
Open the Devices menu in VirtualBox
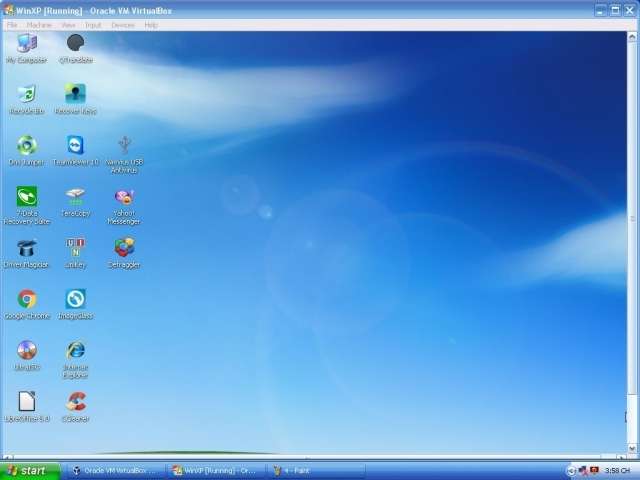coord(122,25)
